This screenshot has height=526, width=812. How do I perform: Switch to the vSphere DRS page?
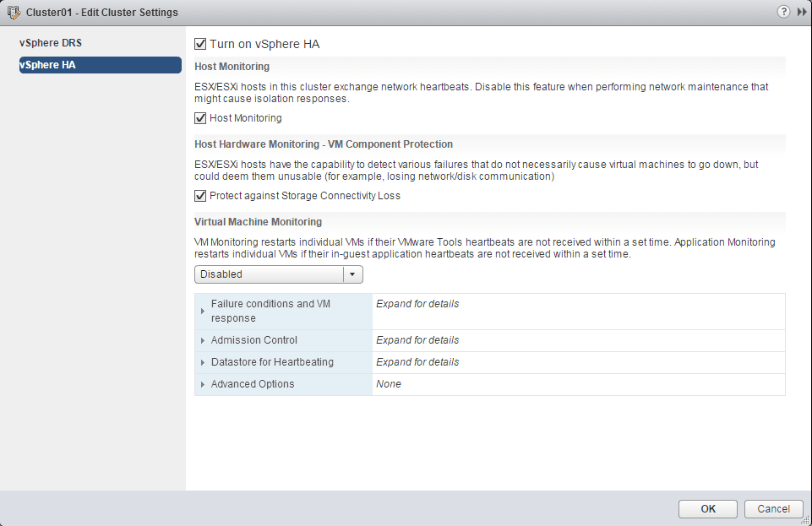51,43
